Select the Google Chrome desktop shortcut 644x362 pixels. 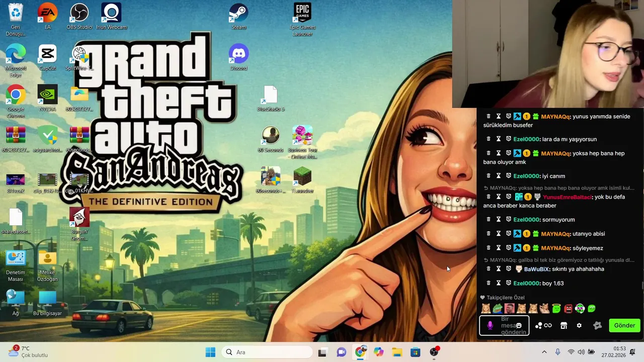(16, 102)
